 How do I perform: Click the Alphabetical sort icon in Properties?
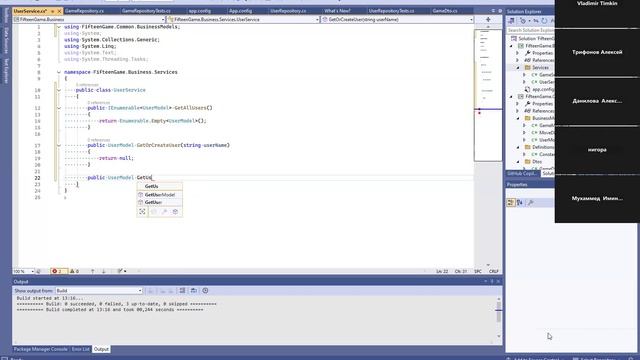click(x=520, y=202)
